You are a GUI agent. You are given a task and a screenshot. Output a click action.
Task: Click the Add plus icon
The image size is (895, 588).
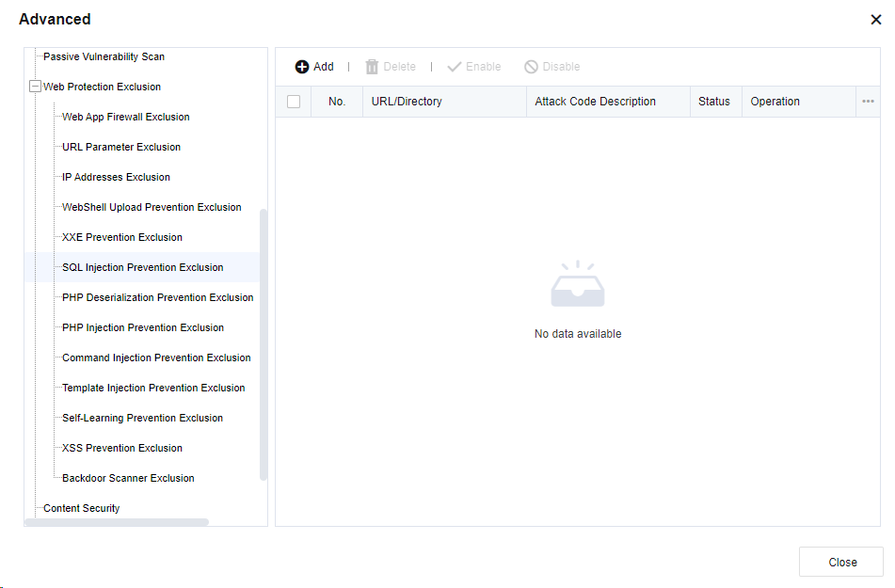click(302, 67)
